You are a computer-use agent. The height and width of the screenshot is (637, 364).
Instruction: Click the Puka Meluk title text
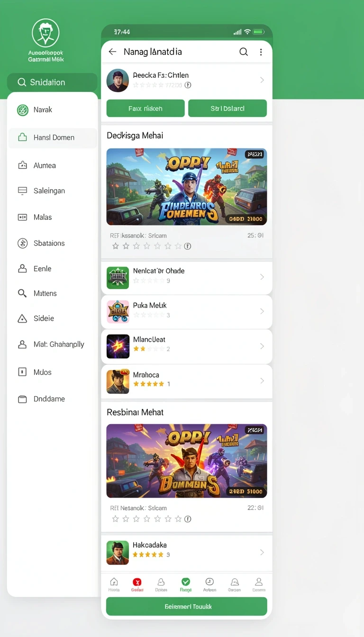click(150, 305)
